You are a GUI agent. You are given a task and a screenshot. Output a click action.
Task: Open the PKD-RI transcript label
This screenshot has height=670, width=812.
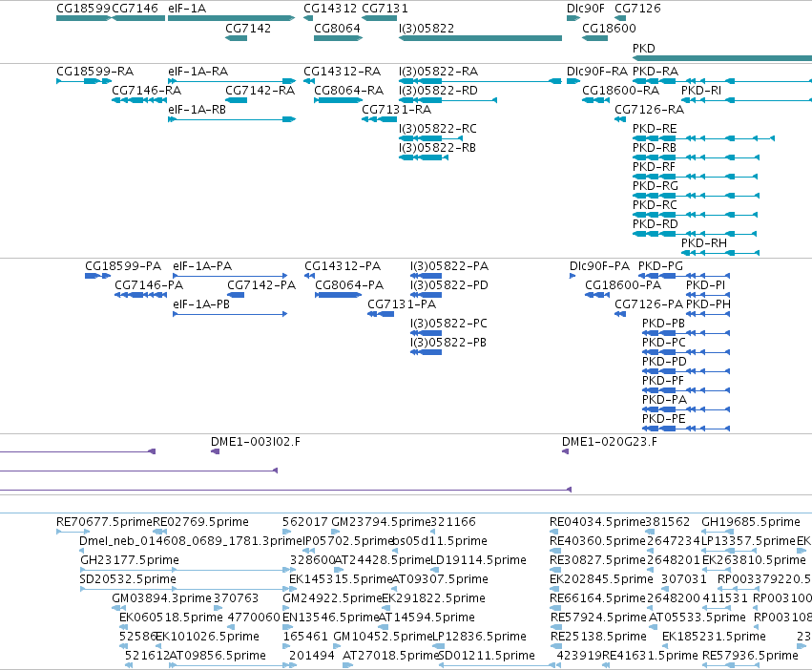tap(701, 90)
